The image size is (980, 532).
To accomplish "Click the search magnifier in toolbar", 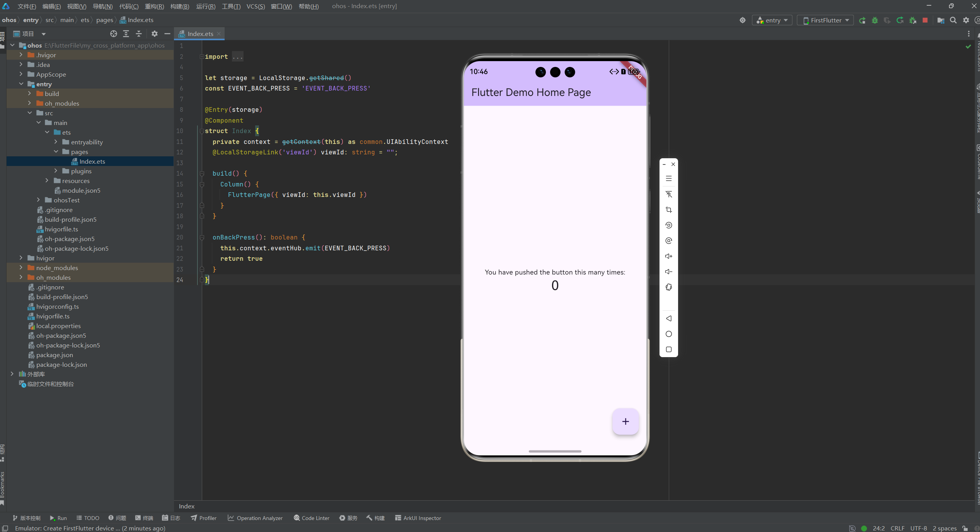I will (953, 20).
